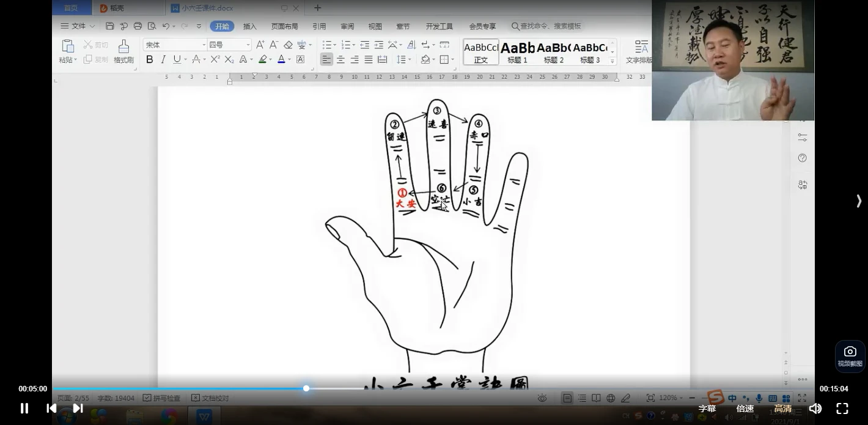Expand the right side panel chevron
Image resolution: width=868 pixels, height=425 pixels.
(859, 201)
